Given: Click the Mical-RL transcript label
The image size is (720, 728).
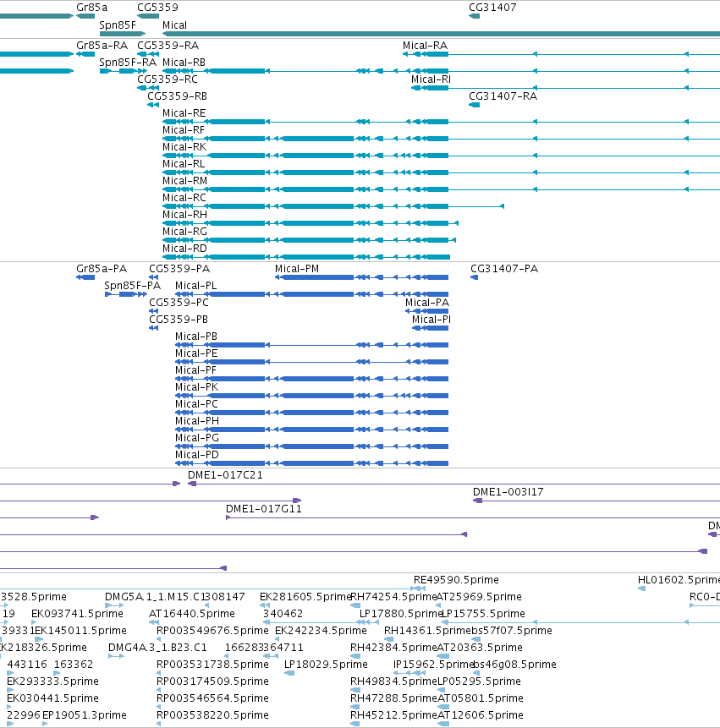Looking at the screenshot, I should 184,164.
